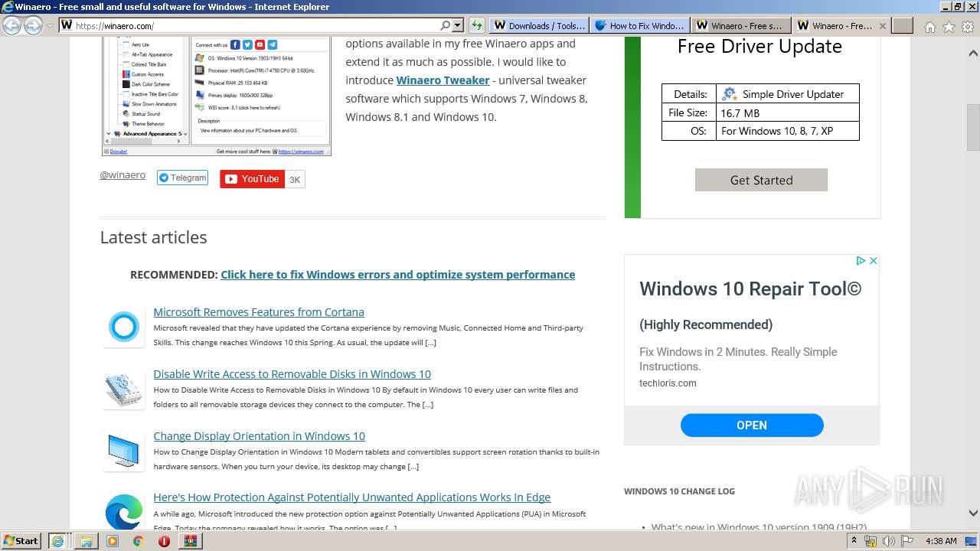
Task: Close the active Winaero tab
Action: click(882, 25)
